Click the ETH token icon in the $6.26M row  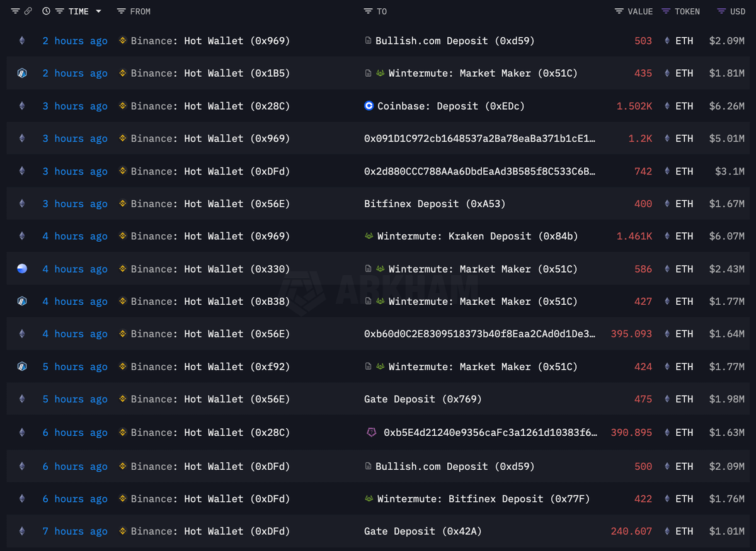(667, 106)
